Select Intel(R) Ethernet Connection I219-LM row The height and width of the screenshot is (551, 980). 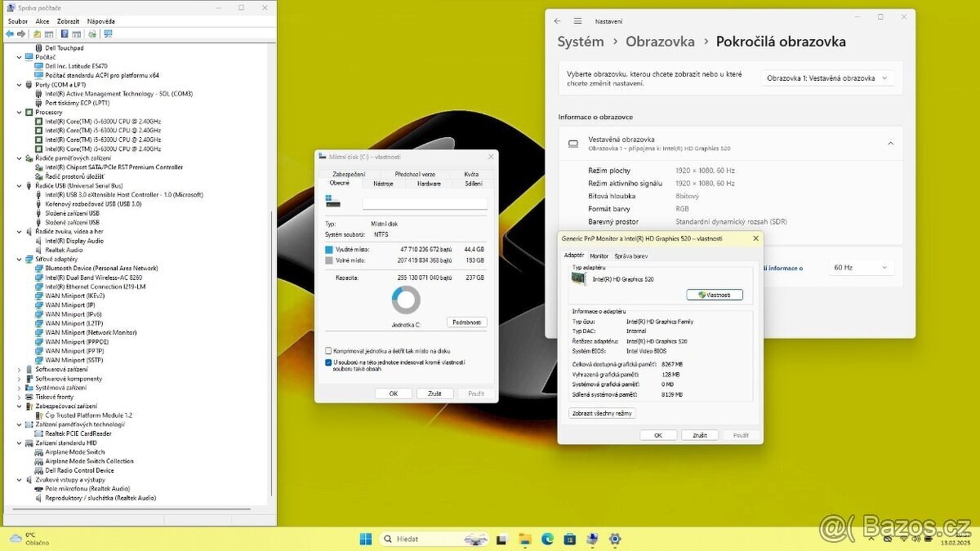click(96, 287)
